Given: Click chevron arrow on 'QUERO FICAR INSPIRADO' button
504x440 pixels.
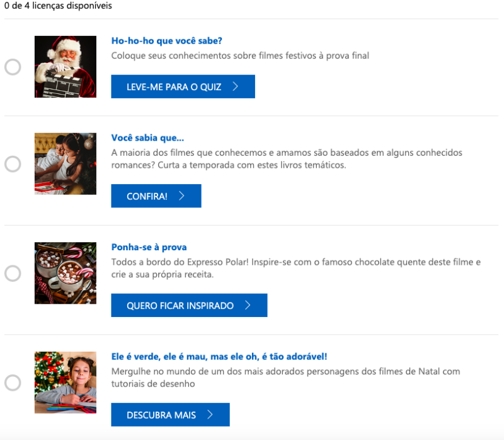Looking at the screenshot, I should 248,306.
